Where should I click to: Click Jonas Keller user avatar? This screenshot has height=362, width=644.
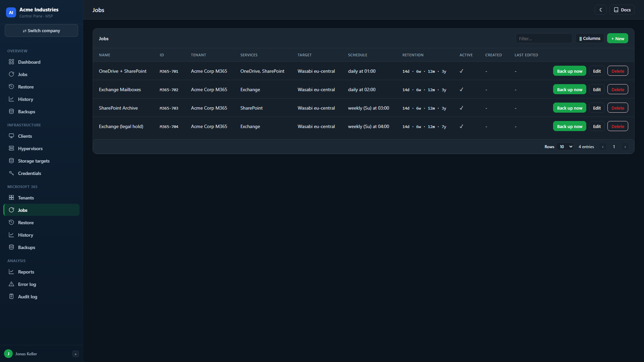tap(8, 354)
